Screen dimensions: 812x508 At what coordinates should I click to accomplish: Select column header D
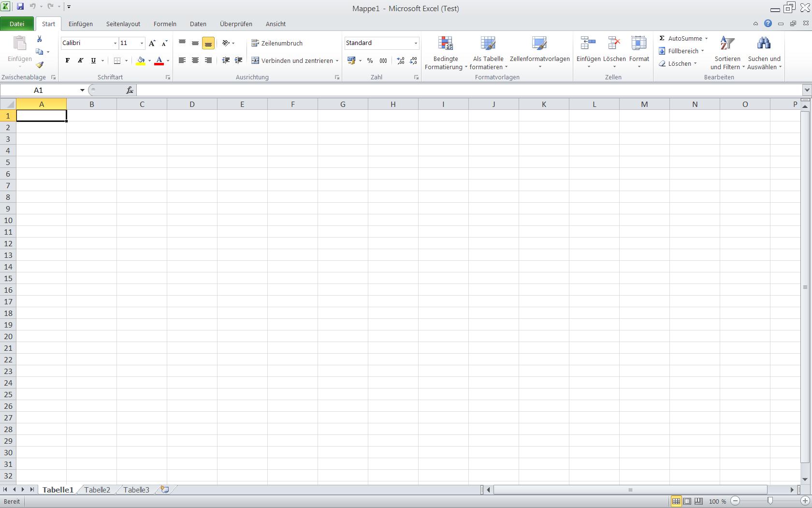(x=192, y=104)
